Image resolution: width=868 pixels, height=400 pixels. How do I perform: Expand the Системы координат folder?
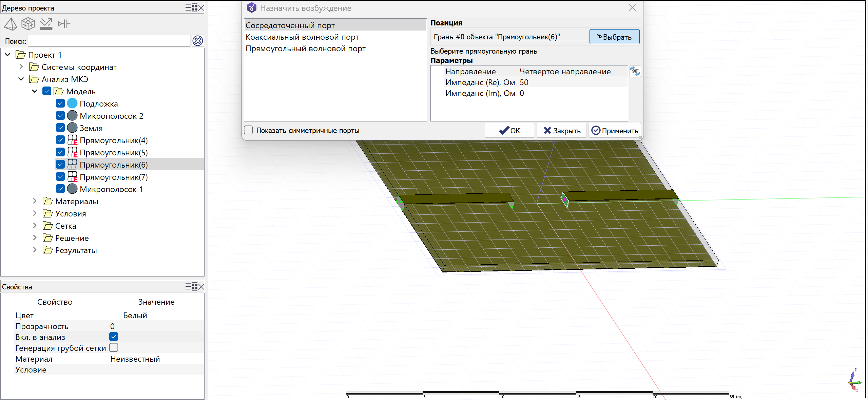(21, 67)
